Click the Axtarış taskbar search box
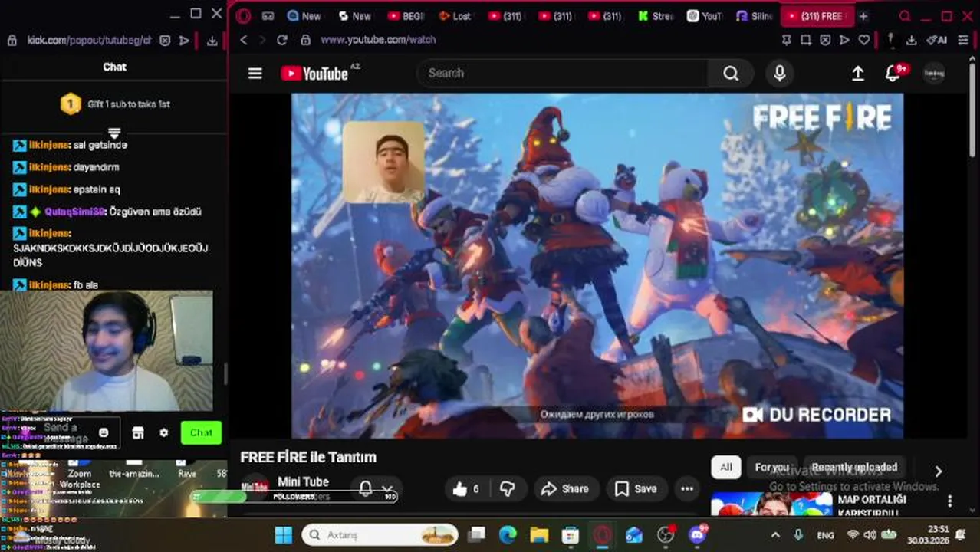This screenshot has height=552, width=980. click(x=380, y=534)
